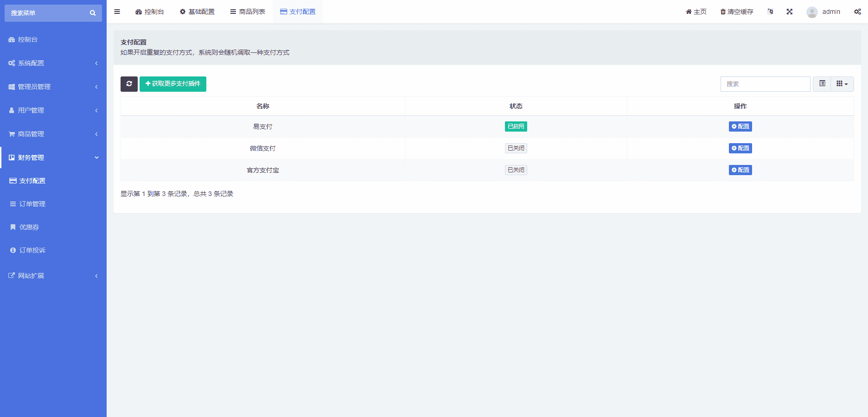Open settings cogs icon at top right
The height and width of the screenshot is (417, 868).
point(857,12)
